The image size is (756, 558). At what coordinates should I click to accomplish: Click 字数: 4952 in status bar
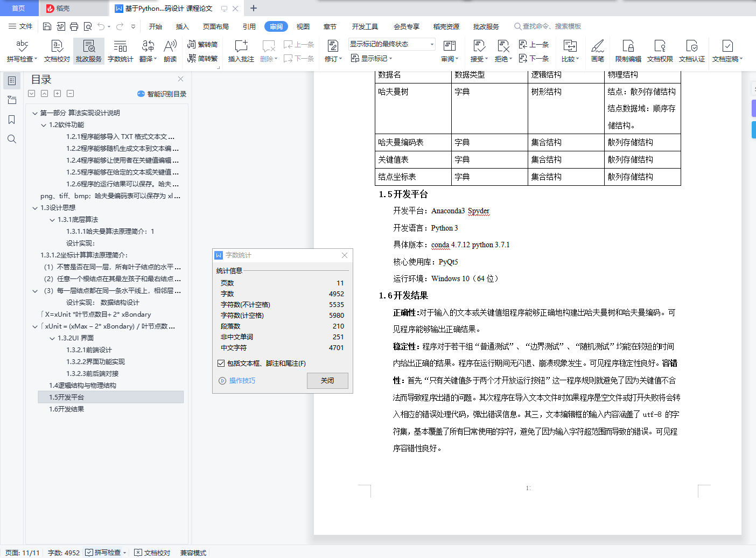[64, 553]
